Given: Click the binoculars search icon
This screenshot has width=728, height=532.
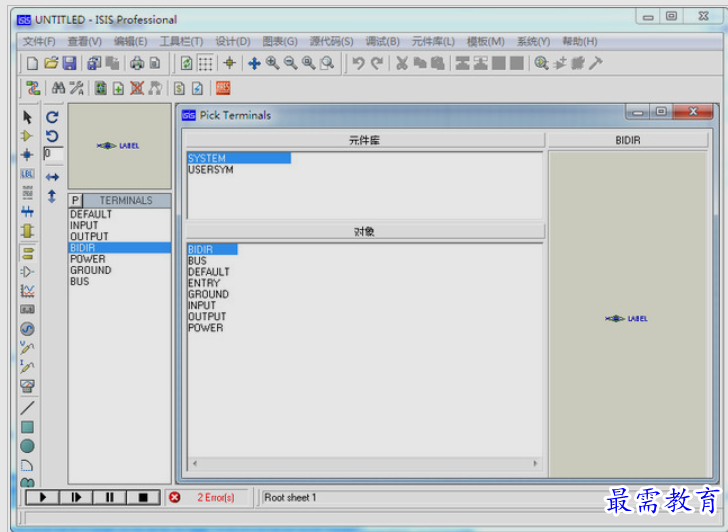Looking at the screenshot, I should coord(58,88).
